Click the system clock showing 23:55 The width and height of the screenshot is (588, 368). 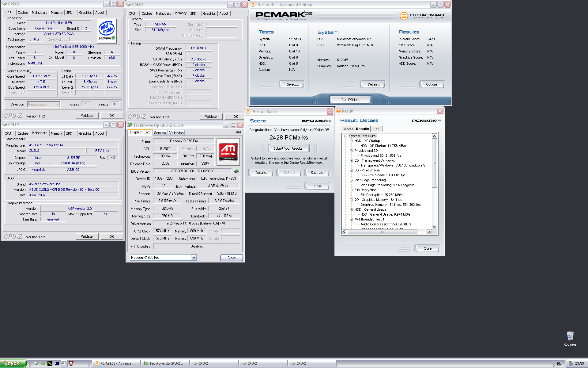[x=579, y=364]
